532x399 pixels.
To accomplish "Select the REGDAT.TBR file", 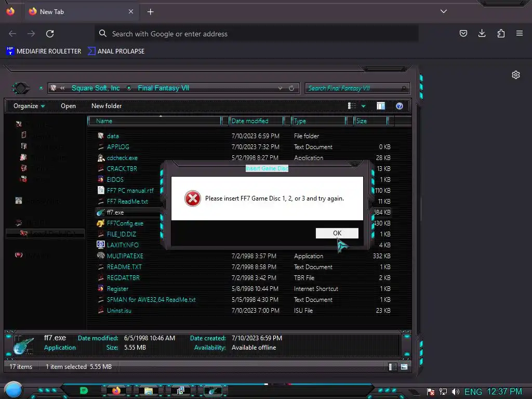I will click(123, 278).
